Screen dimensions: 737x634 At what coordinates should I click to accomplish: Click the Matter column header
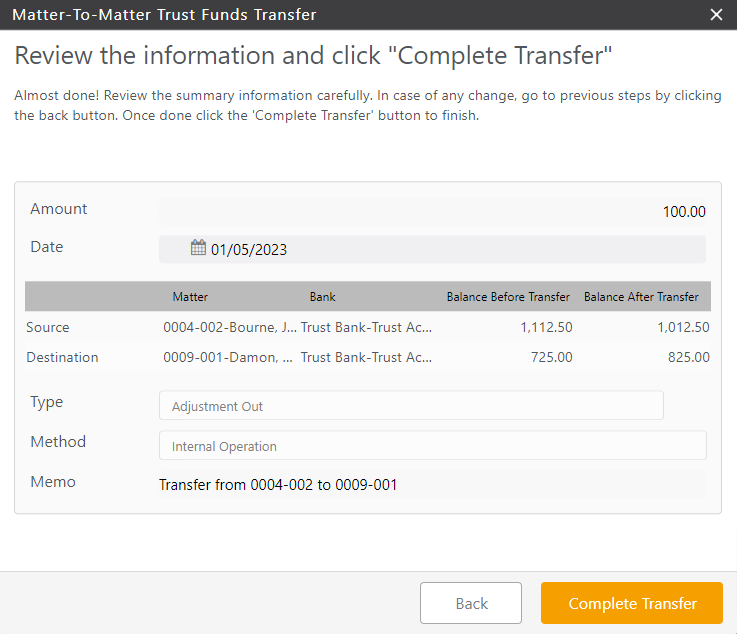[190, 297]
